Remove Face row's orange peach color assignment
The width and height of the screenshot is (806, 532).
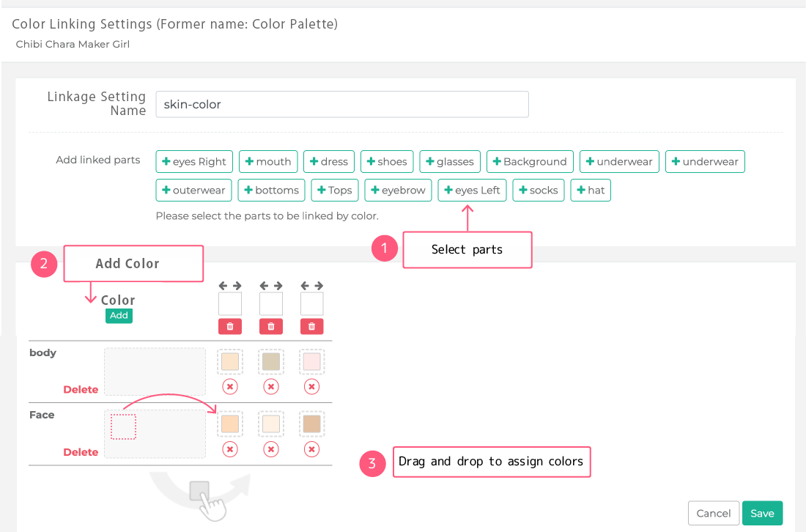230,449
